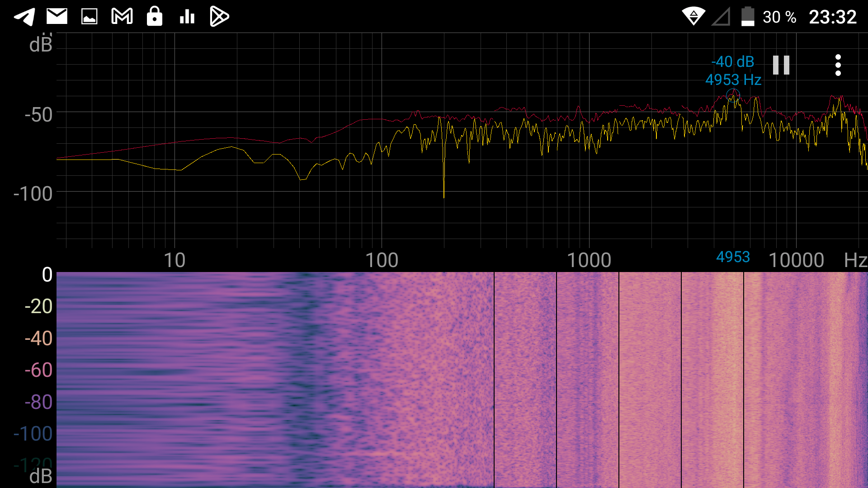Tap the bar chart notification icon

(187, 17)
